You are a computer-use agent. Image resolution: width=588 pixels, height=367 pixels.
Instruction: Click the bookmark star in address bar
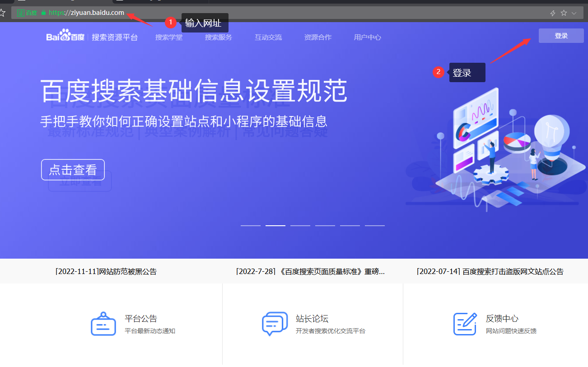(x=564, y=13)
